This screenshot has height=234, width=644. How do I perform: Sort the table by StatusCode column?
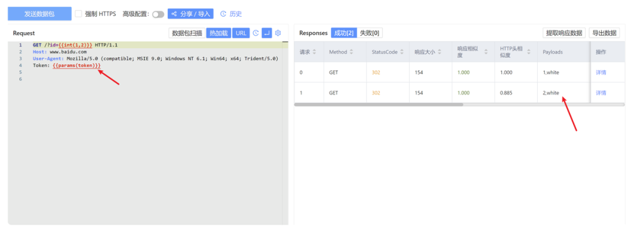[401, 52]
